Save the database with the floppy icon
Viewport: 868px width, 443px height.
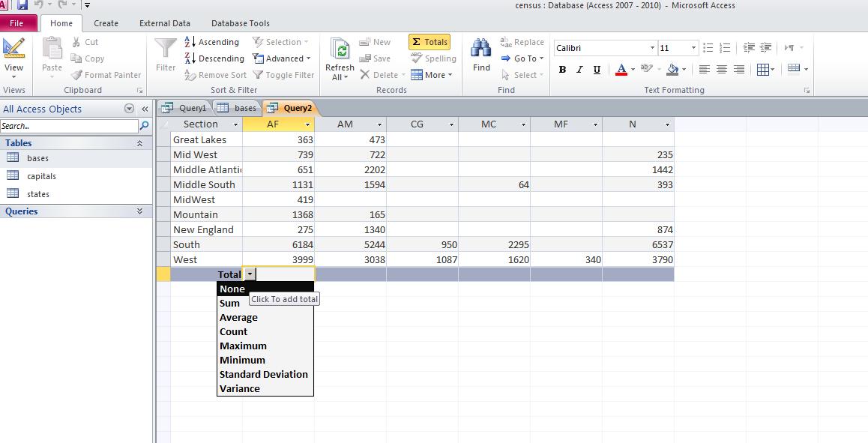point(22,5)
